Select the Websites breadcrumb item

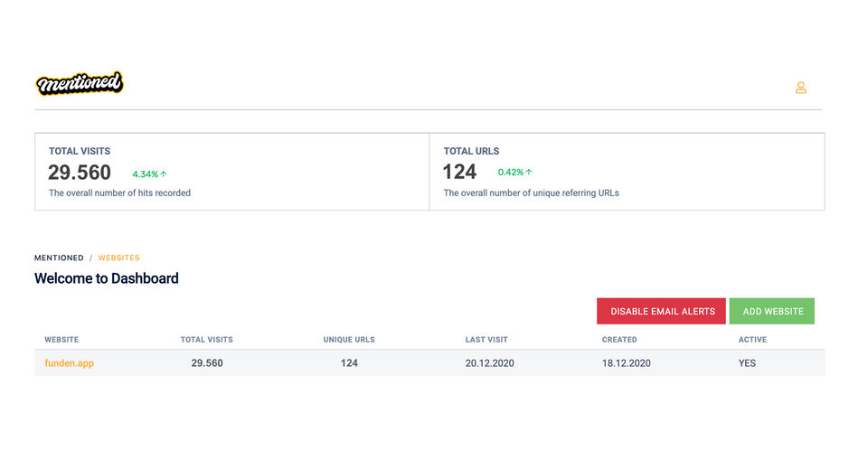(x=118, y=258)
